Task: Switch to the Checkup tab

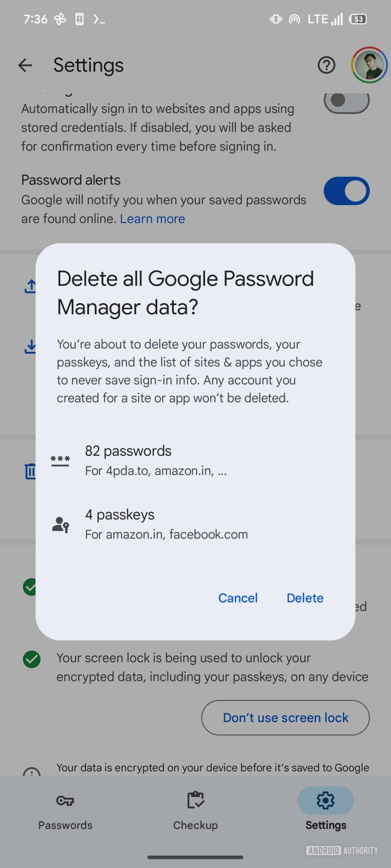Action: [195, 811]
